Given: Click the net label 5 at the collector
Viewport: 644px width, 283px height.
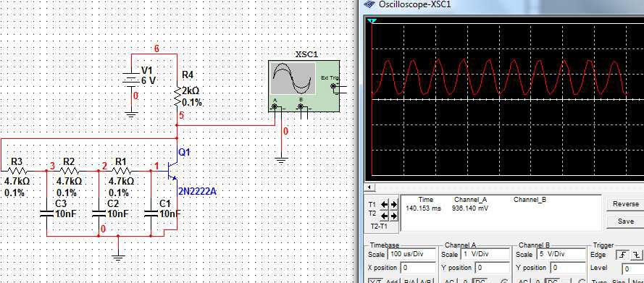Looking at the screenshot, I should pyautogui.click(x=181, y=116).
